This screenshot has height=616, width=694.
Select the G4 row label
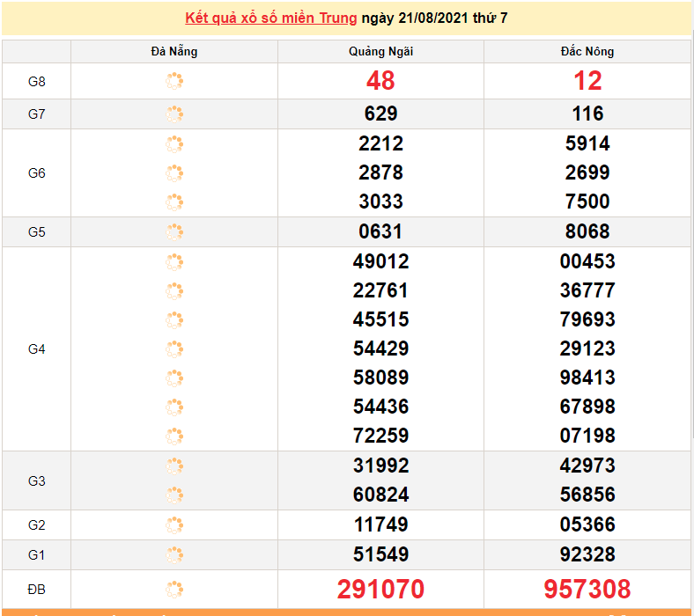pyautogui.click(x=36, y=349)
